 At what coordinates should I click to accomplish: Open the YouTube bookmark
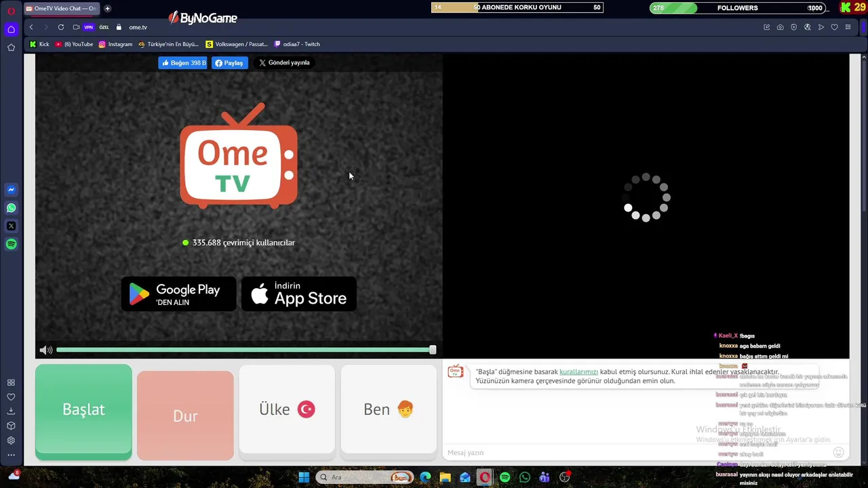point(75,44)
